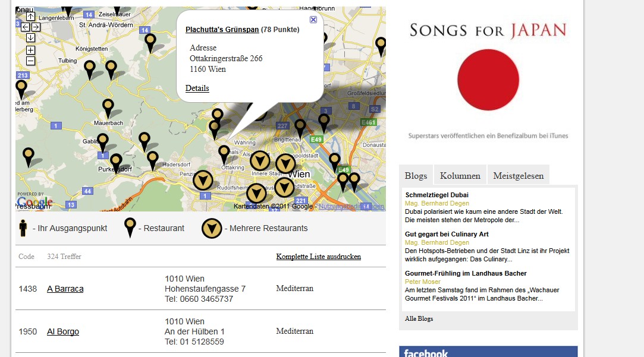Select the restaurant marker above Brigittenau
The image size is (644, 357).
[300, 126]
